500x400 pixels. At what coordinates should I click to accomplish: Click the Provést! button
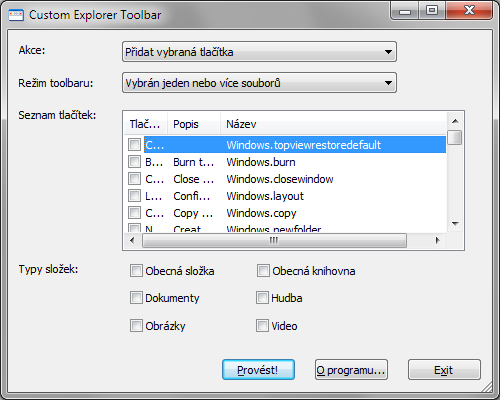[x=258, y=370]
